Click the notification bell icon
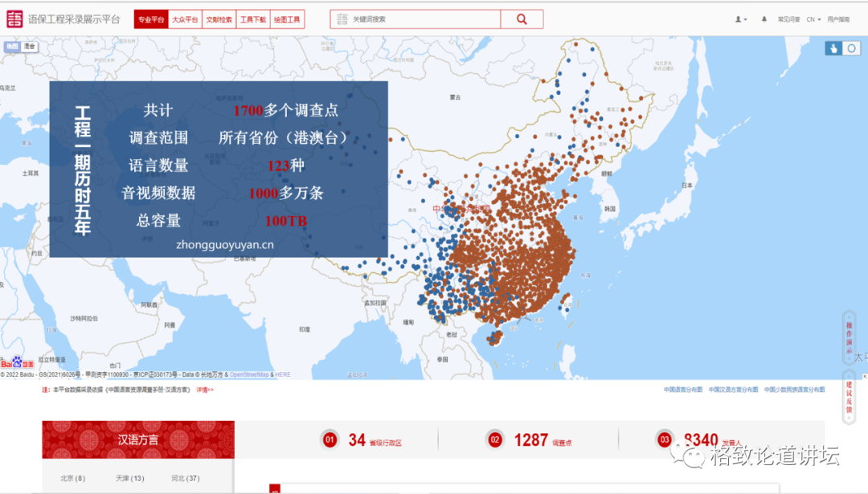The image size is (868, 494). coord(764,19)
